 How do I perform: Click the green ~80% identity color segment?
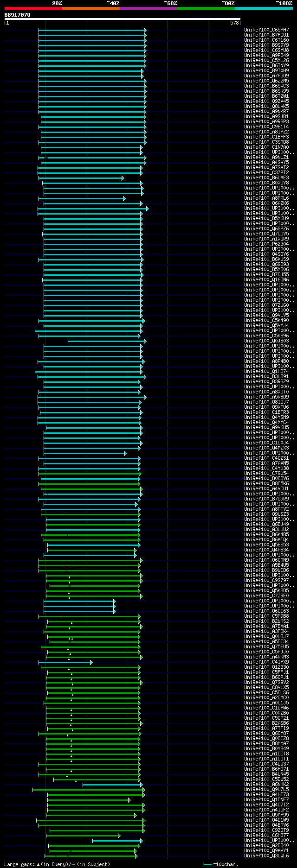coord(206,8)
